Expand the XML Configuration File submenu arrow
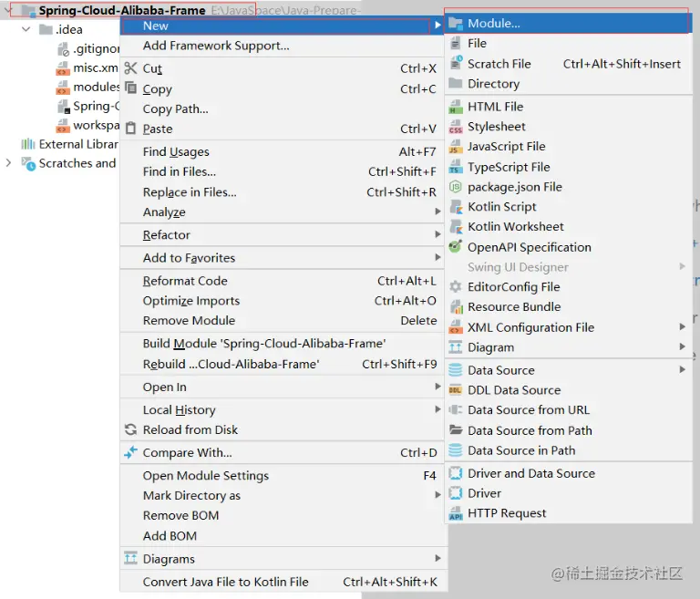 click(682, 327)
